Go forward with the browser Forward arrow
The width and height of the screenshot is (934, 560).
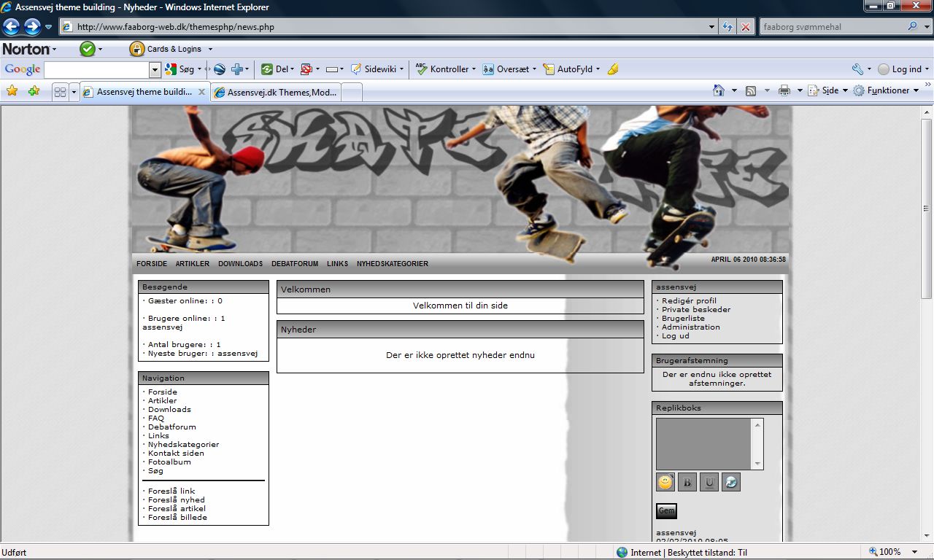(x=32, y=27)
